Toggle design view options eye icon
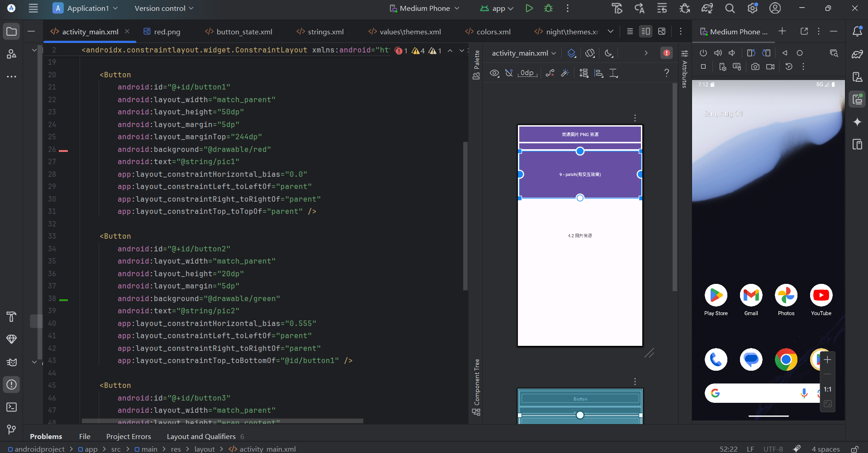868x453 pixels. pyautogui.click(x=495, y=73)
